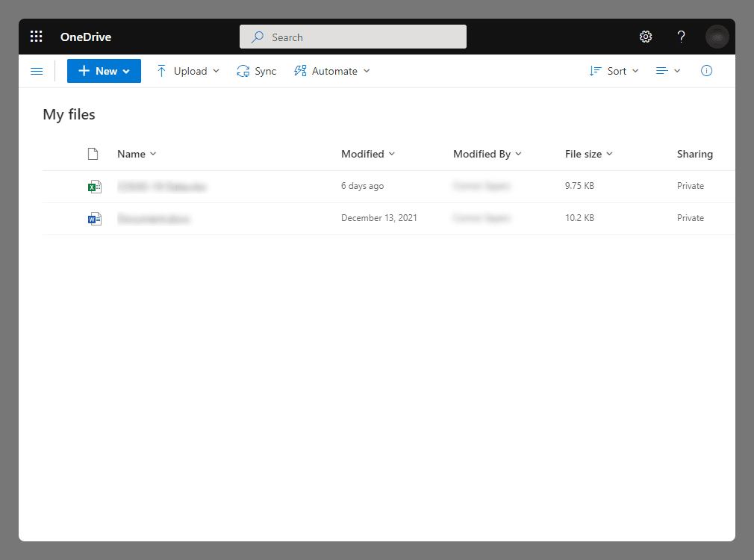Viewport: 754px width, 560px height.
Task: Open the view layout switcher dropdown
Action: click(x=668, y=71)
